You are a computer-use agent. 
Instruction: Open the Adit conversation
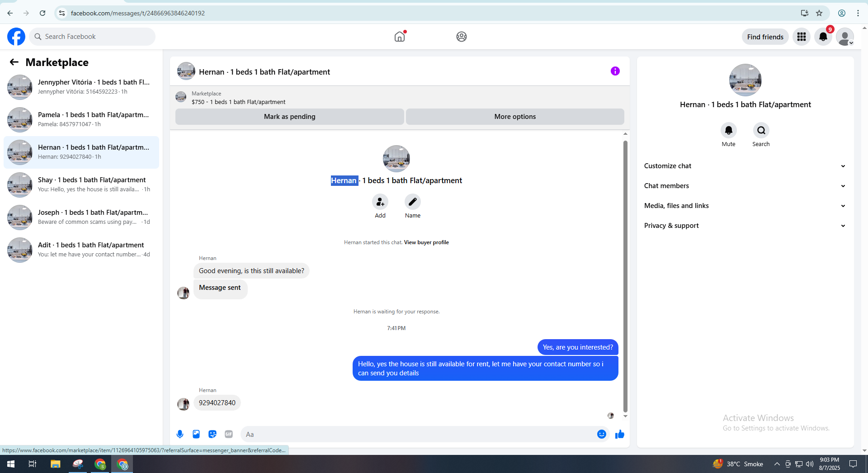[x=81, y=250]
